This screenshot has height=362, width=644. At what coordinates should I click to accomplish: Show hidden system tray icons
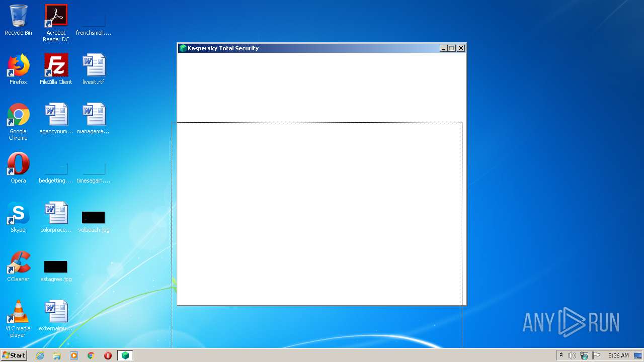561,355
